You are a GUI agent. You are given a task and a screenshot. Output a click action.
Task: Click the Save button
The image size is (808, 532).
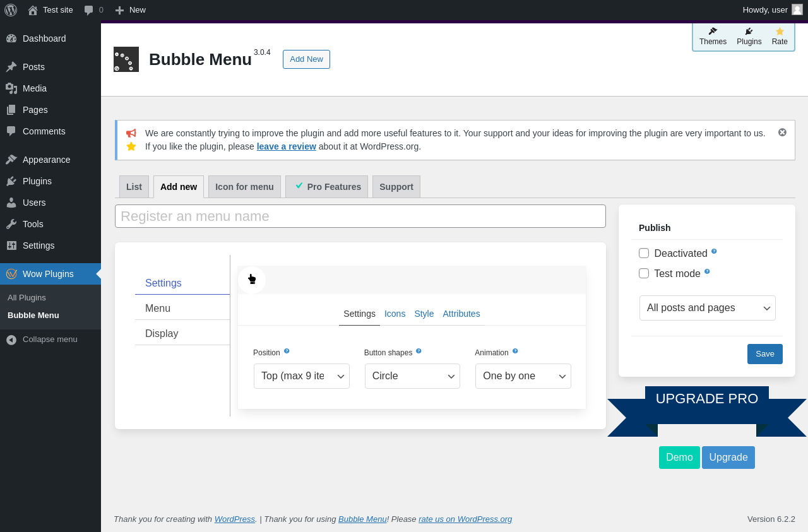point(765,354)
